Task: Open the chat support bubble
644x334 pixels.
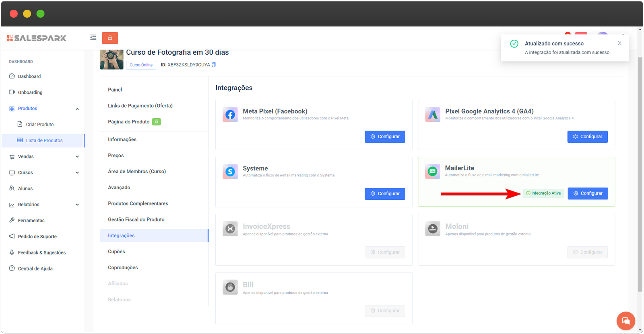Action: (x=625, y=321)
